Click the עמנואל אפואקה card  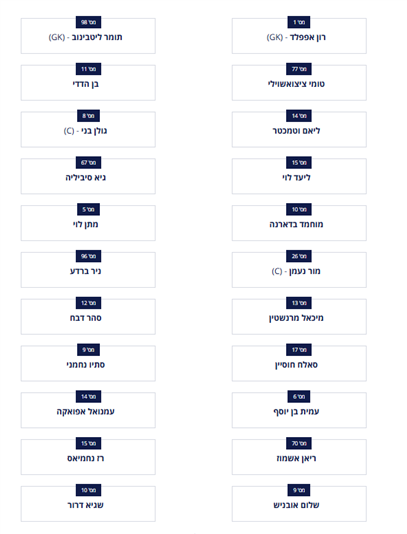88,410
